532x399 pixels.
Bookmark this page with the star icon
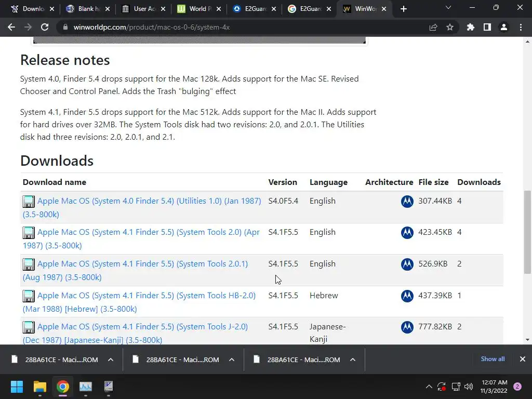click(x=450, y=27)
